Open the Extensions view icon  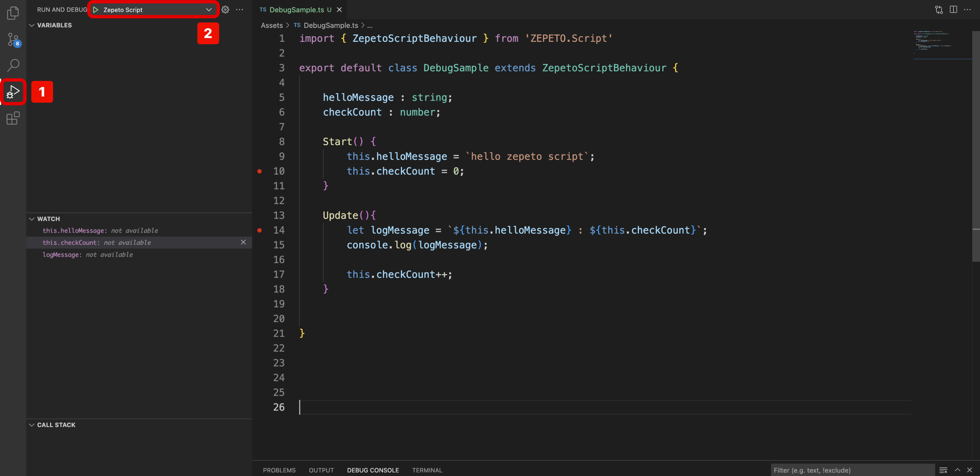[13, 118]
